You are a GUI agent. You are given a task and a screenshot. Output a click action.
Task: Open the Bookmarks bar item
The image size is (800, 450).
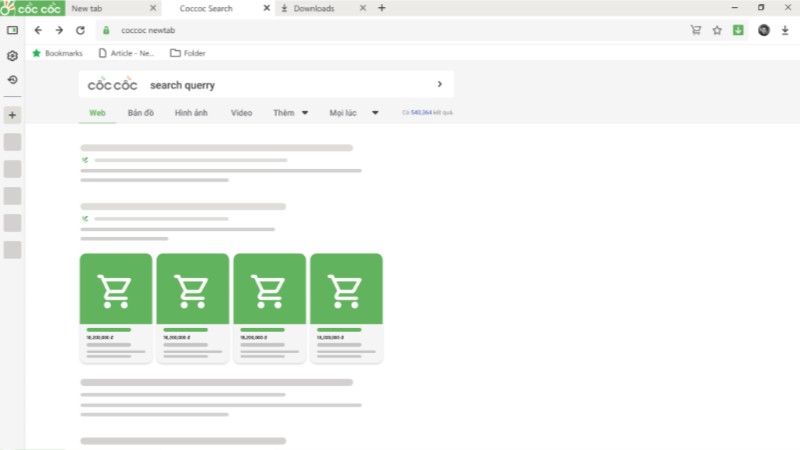(57, 53)
